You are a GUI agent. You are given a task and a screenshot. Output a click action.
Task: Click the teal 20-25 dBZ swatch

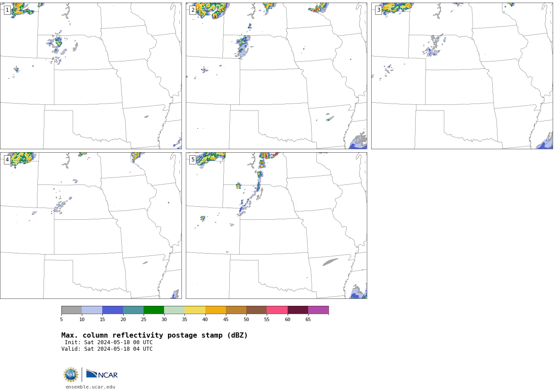[133, 310]
